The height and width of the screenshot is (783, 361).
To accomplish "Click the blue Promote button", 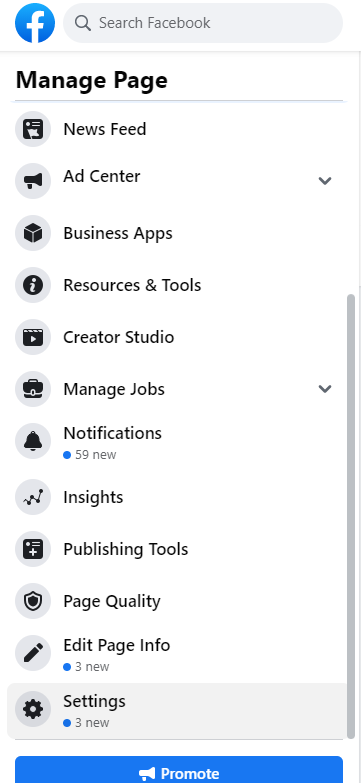I will [x=179, y=770].
